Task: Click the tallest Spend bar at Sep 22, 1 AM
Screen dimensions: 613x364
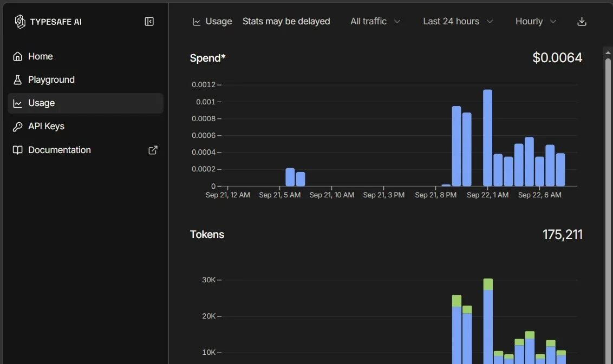Action: point(487,138)
